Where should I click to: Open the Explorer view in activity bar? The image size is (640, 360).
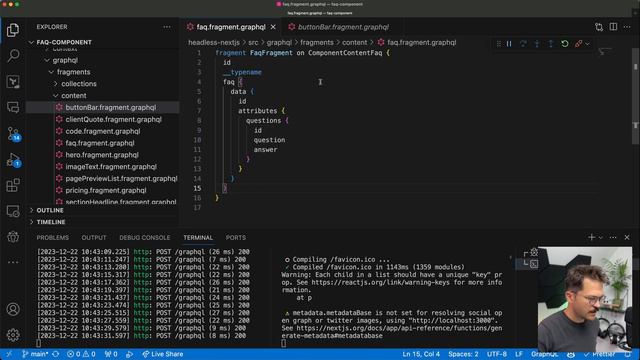13,30
